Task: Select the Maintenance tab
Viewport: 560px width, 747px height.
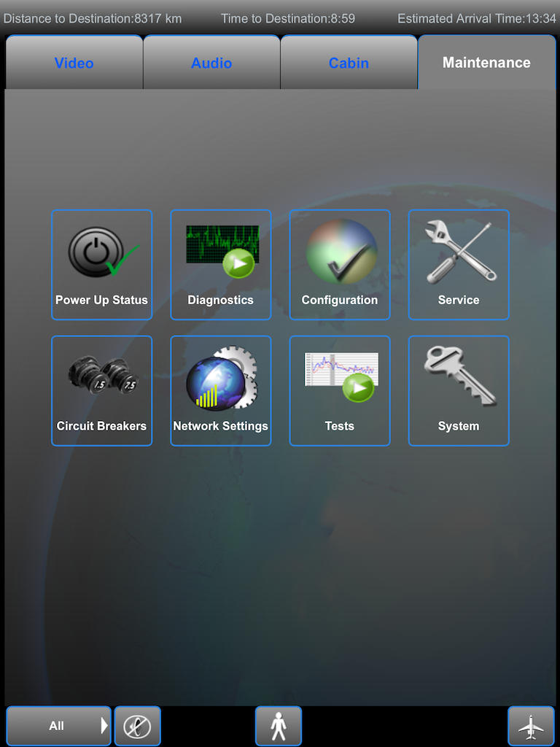Action: pyautogui.click(x=486, y=63)
